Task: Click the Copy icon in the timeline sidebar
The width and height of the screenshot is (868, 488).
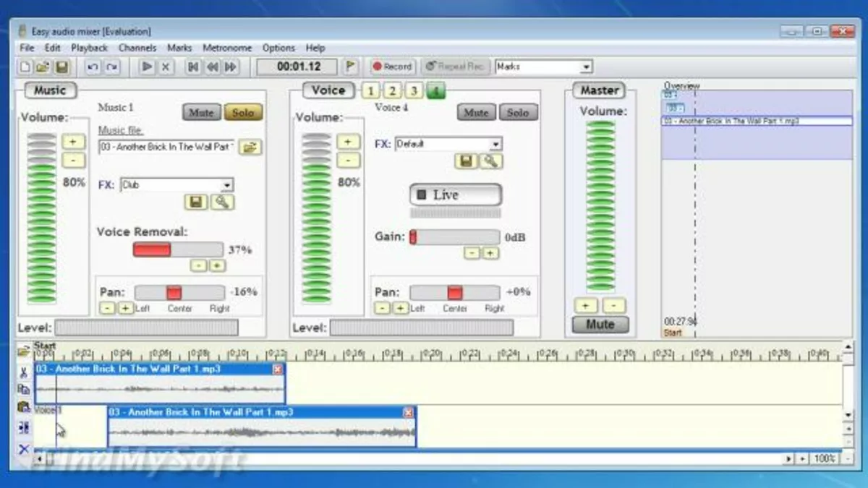Action: pos(24,390)
